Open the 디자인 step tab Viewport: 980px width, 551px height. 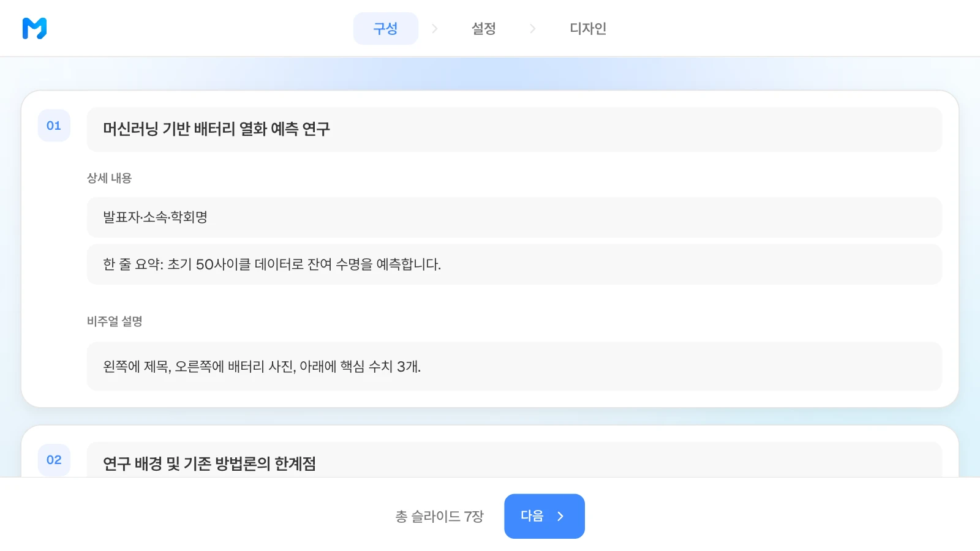point(588,28)
